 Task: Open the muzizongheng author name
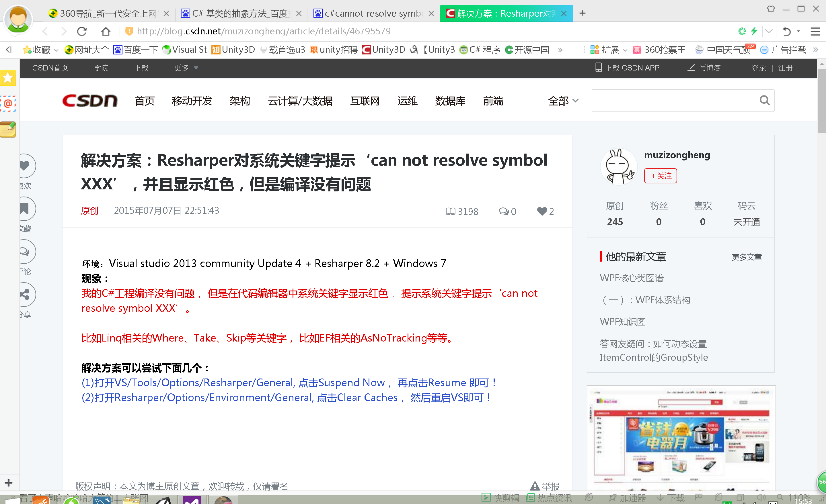[x=677, y=155]
